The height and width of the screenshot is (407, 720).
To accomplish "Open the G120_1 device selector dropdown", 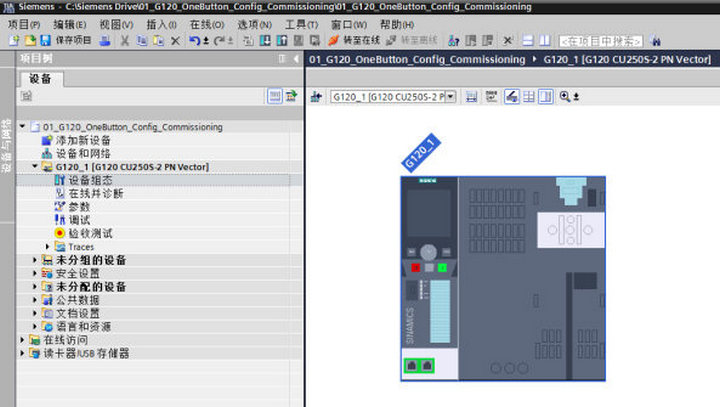I will coord(450,96).
